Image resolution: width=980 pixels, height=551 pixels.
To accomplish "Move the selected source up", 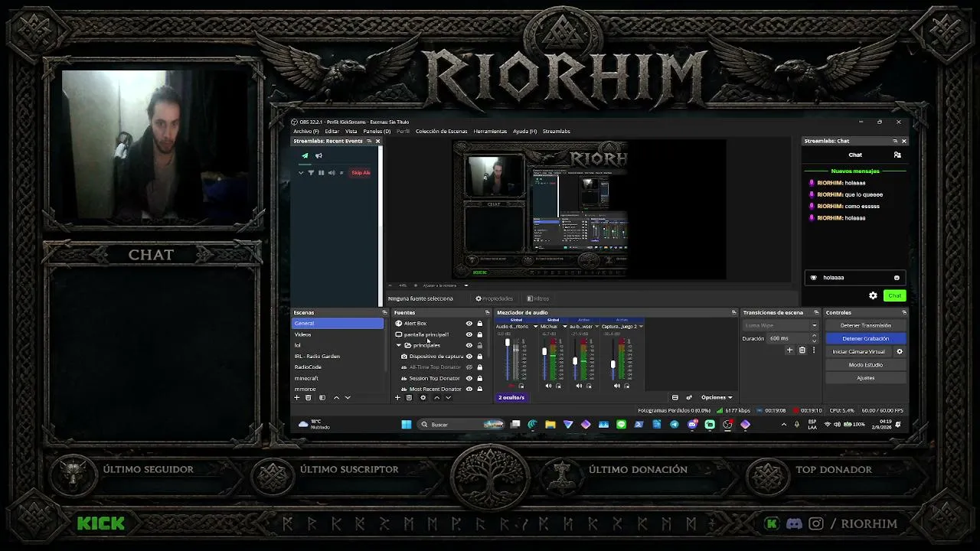I will (x=436, y=398).
